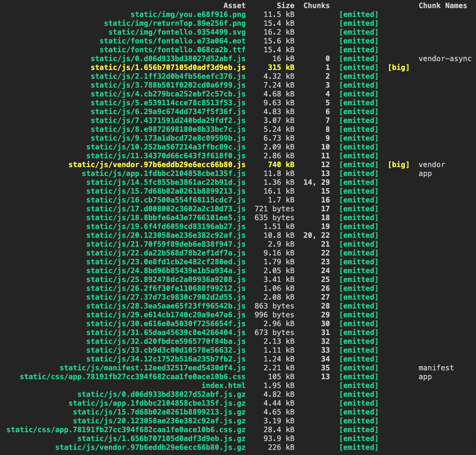476x455 pixels.
Task: Click the "14, 29" chunks value
Action: [x=316, y=182]
